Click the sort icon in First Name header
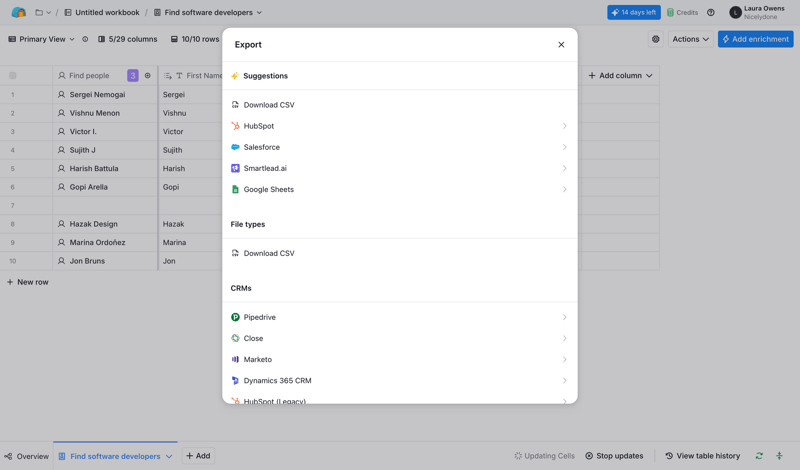 pos(167,76)
